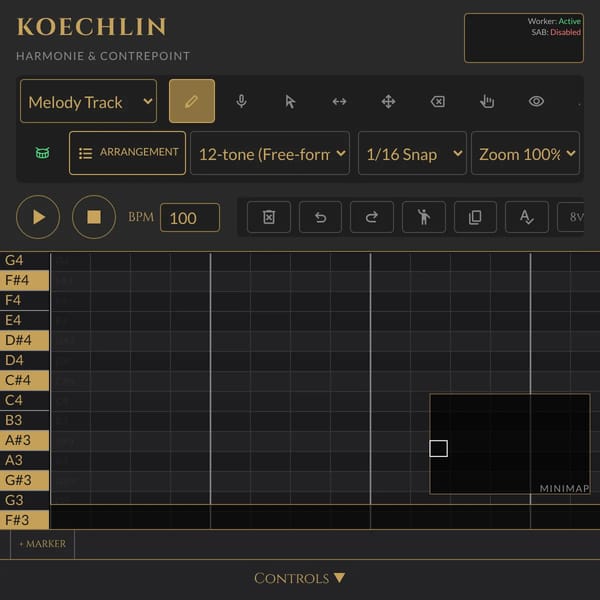Start playback with the play button
The image size is (600, 600).
click(38, 217)
